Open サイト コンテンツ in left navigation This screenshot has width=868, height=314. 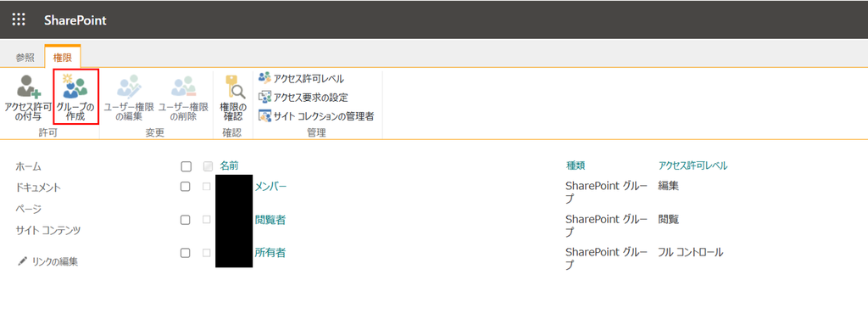[48, 230]
